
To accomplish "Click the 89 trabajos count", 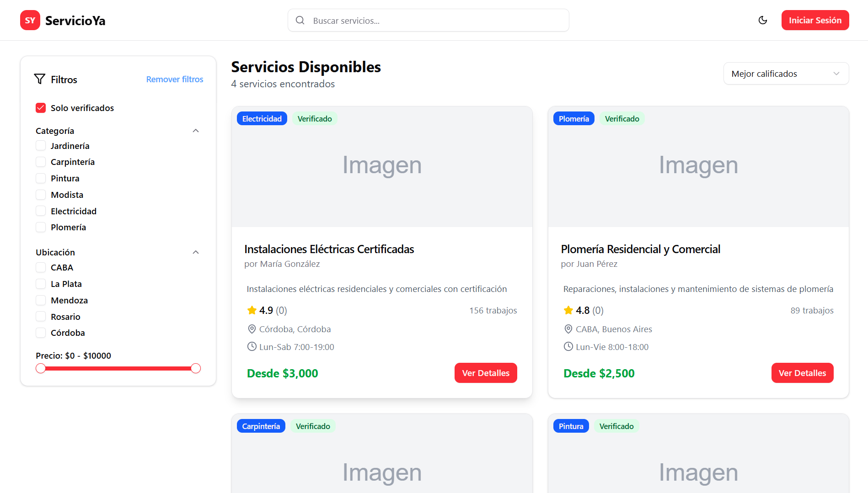I will tap(812, 310).
